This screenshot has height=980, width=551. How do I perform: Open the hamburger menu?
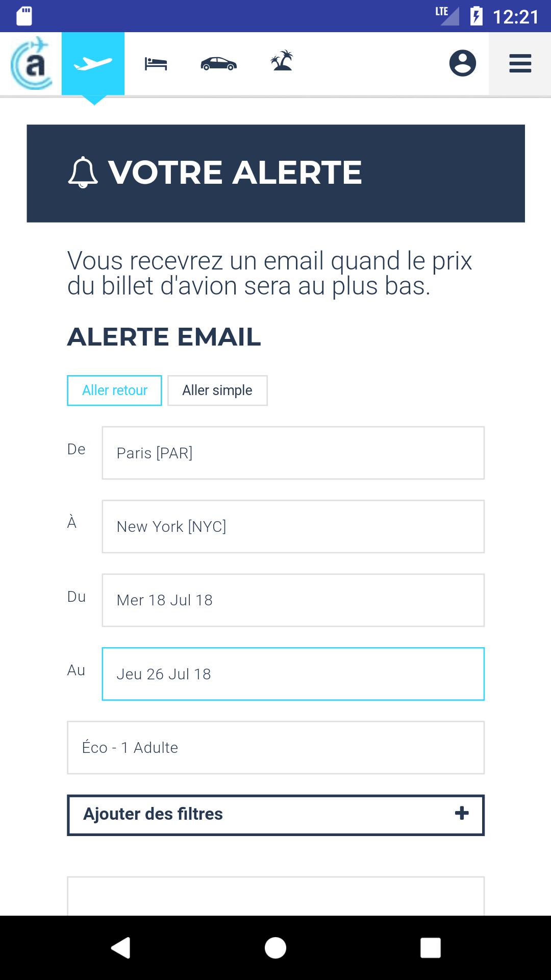coord(520,64)
